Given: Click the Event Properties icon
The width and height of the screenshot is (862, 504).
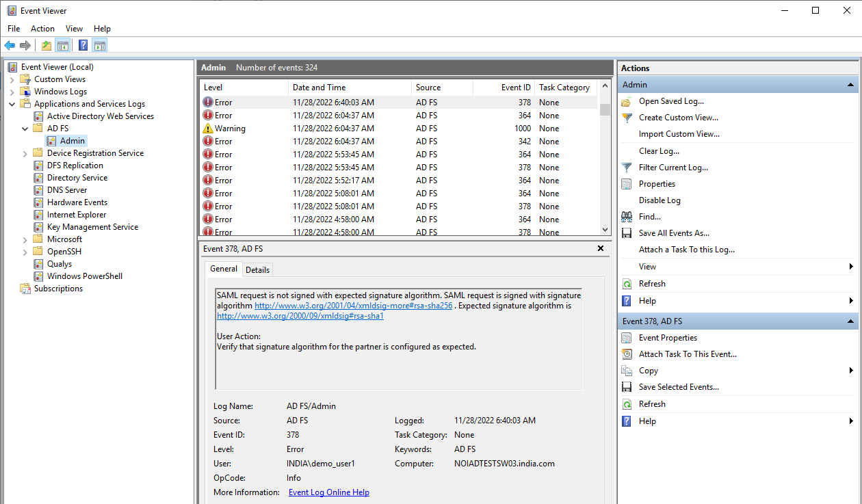Looking at the screenshot, I should pyautogui.click(x=627, y=338).
